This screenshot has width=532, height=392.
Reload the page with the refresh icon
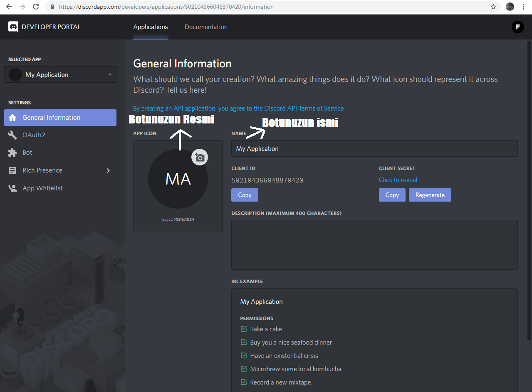tap(36, 7)
